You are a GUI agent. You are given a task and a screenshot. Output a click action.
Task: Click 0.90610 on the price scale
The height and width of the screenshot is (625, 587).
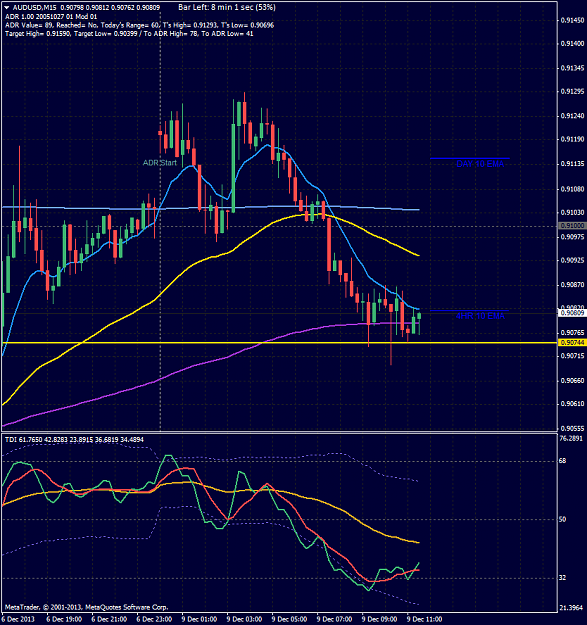tap(572, 404)
